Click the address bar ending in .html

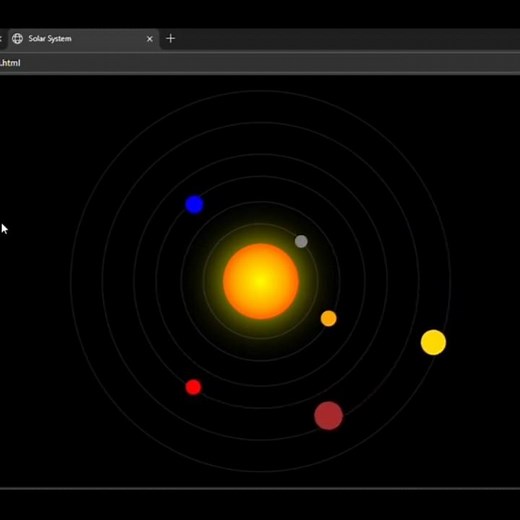[260, 63]
